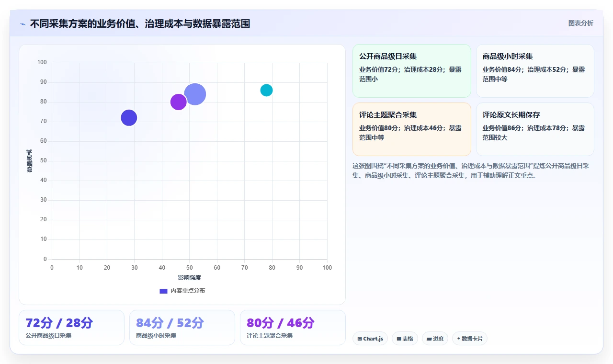Click the page title 不同采集方案的业务价值

140,23
